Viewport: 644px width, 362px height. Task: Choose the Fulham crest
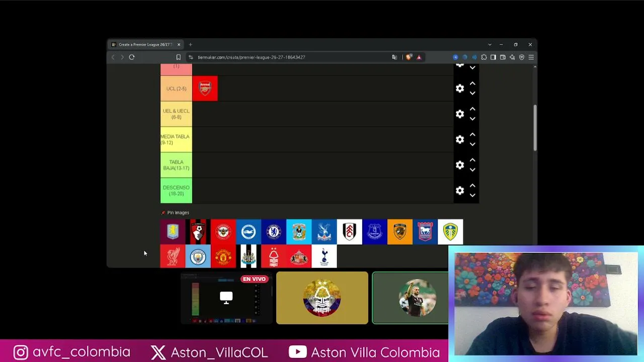pyautogui.click(x=349, y=232)
